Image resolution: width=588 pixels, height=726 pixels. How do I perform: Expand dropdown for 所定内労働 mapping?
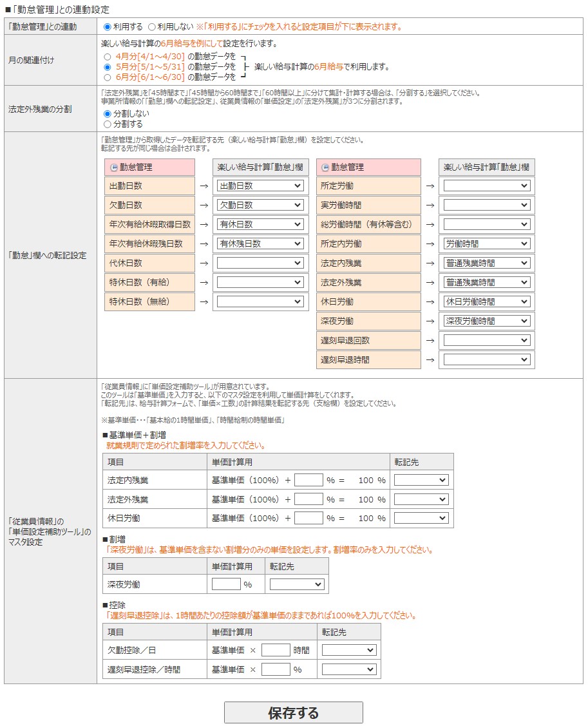coord(486,244)
